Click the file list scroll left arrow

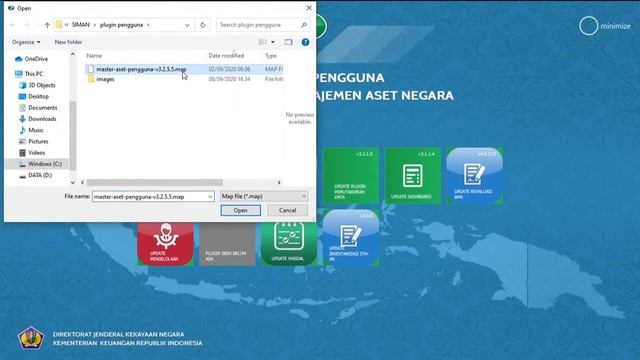(82, 182)
